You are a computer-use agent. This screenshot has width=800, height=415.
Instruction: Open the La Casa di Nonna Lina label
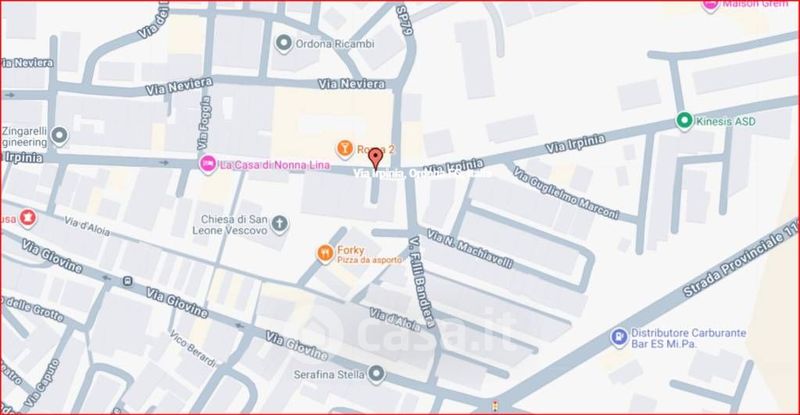[x=274, y=165]
